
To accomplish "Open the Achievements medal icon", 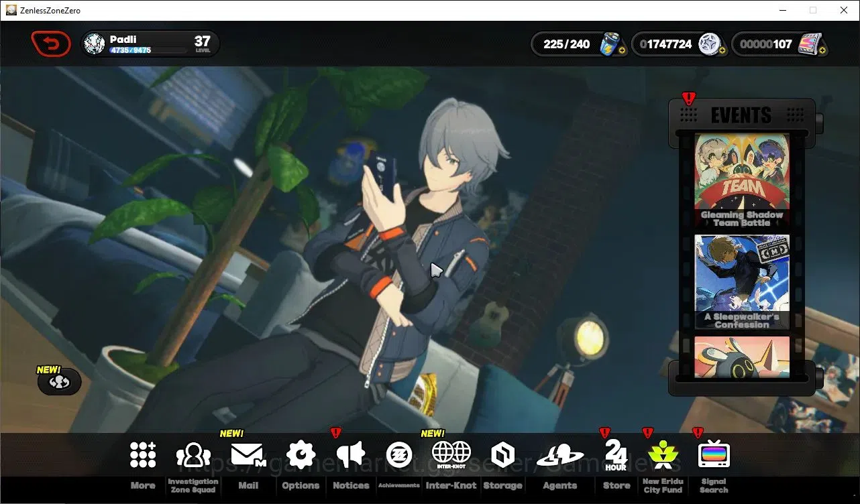I will (x=399, y=455).
